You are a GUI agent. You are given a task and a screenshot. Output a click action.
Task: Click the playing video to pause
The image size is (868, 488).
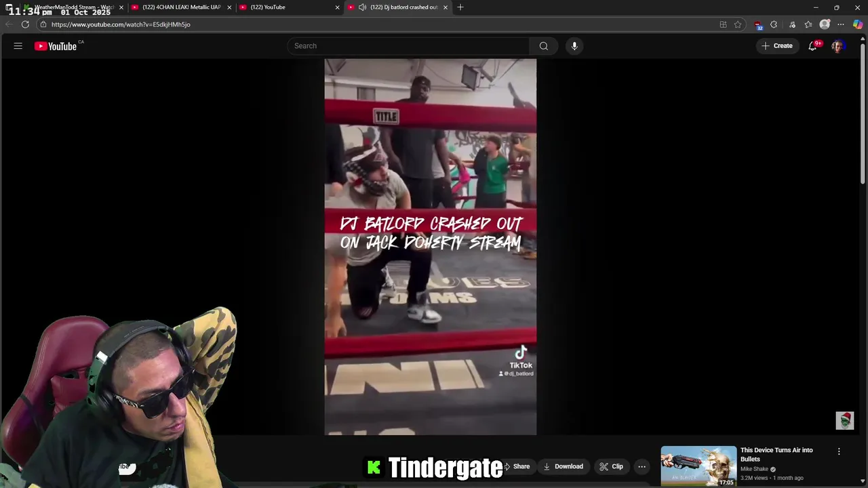[x=430, y=247]
